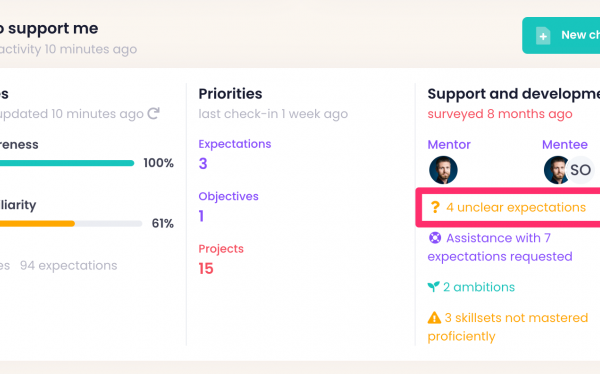Screen dimensions: 600x374
Task: Click the document plus icon on the teal button
Action: [x=543, y=36]
